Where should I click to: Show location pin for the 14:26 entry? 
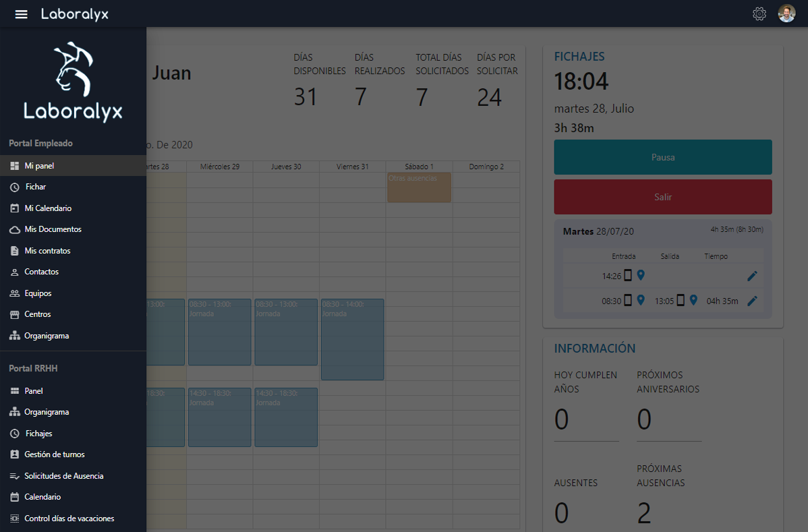point(641,275)
